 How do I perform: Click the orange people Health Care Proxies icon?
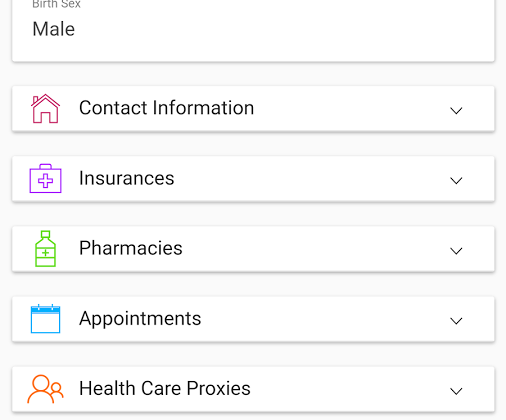click(45, 389)
